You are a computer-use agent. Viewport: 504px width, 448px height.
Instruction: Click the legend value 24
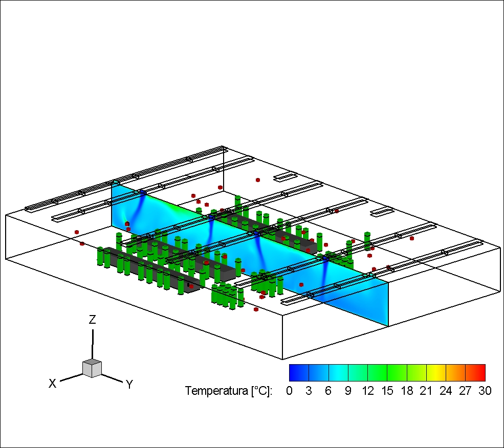pos(446,391)
